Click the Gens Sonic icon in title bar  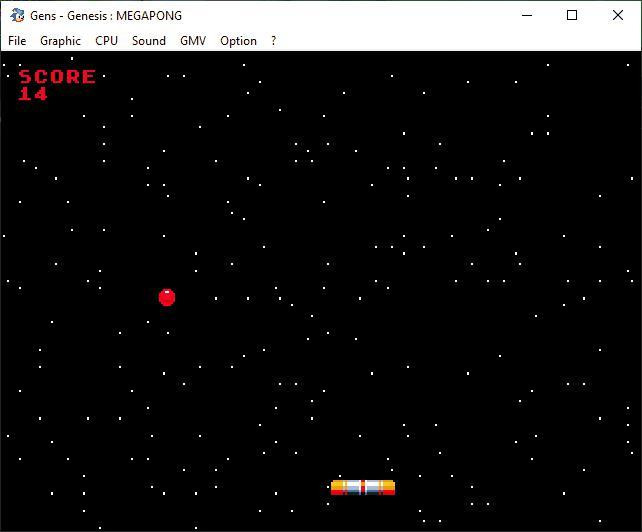click(x=17, y=16)
